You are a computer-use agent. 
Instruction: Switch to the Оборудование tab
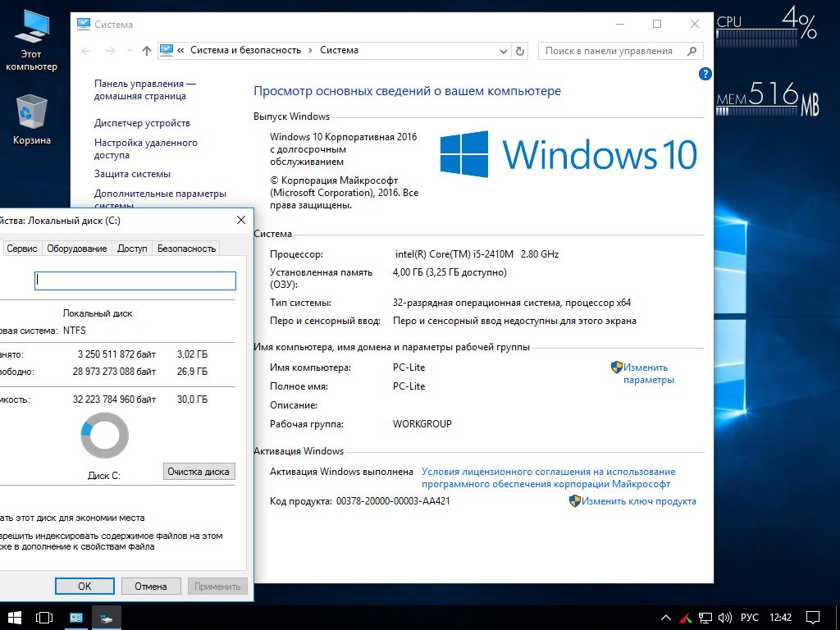pos(76,249)
